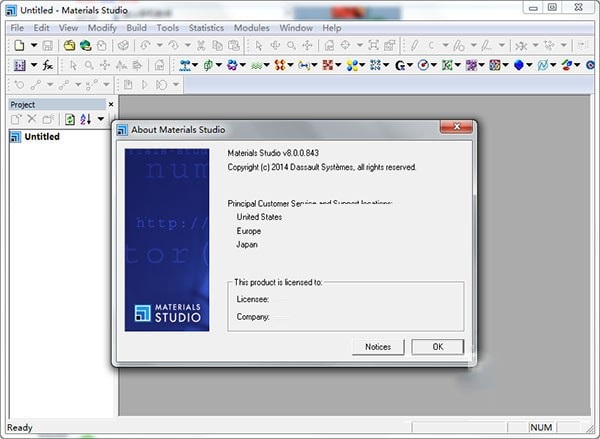Open the Help menu

[331, 28]
